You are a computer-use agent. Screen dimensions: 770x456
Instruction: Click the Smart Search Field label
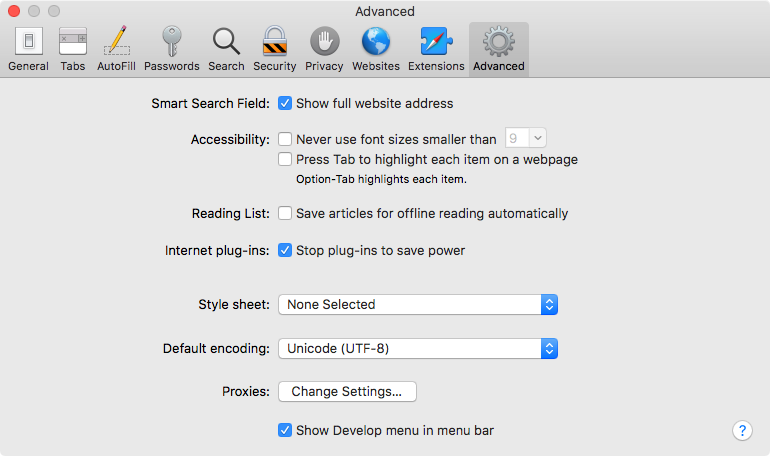[210, 104]
